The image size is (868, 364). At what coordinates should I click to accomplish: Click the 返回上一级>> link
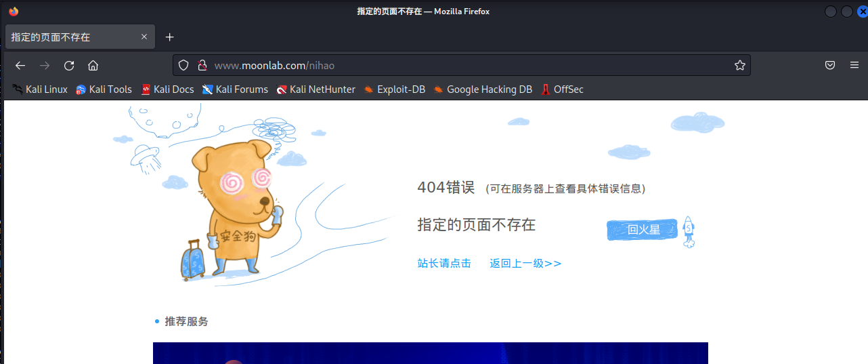tap(525, 263)
